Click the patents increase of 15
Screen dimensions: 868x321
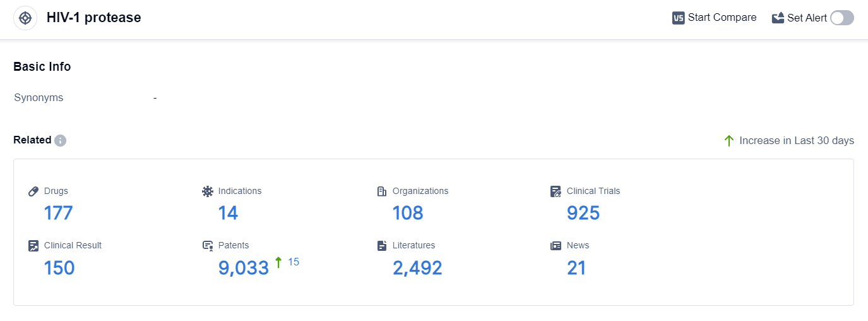pyautogui.click(x=293, y=262)
